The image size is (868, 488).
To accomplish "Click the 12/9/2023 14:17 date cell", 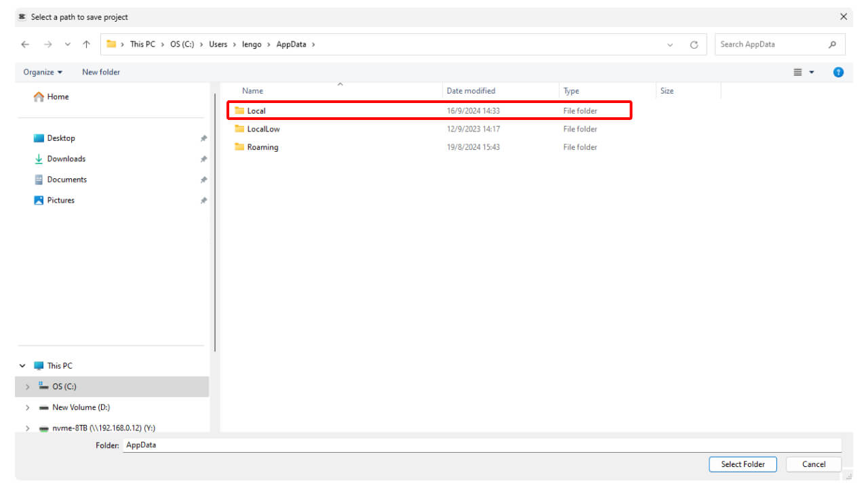I will (473, 129).
